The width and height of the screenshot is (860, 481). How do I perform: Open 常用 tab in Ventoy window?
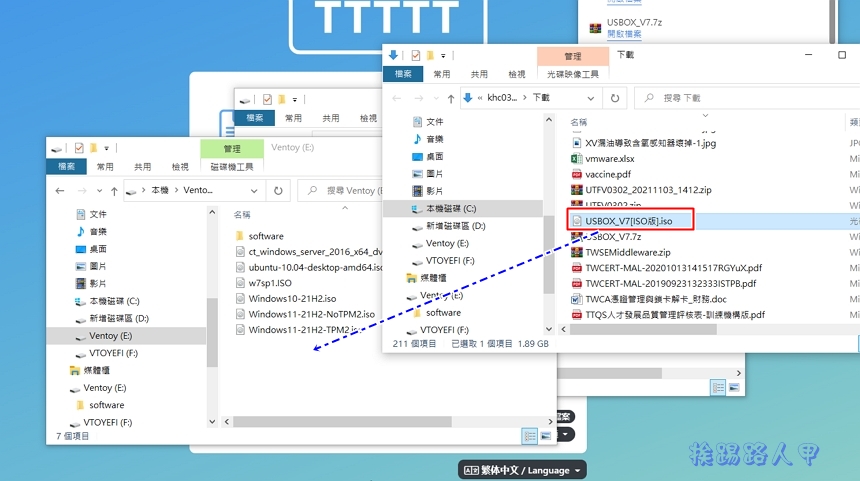(x=105, y=167)
